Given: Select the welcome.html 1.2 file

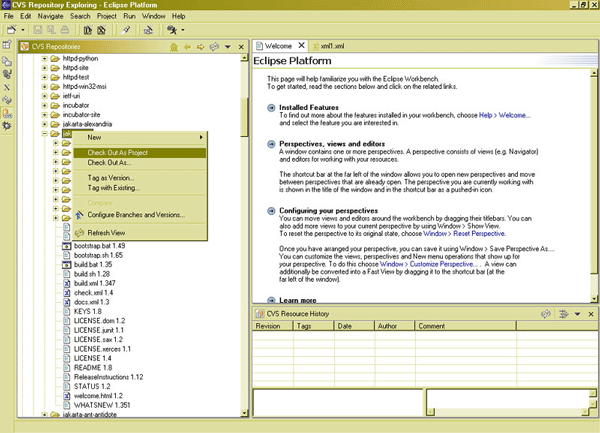Looking at the screenshot, I should 98,396.
